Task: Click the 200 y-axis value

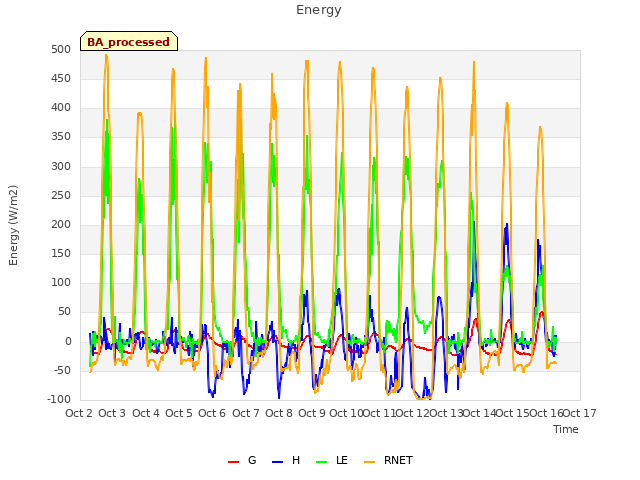Action: click(61, 224)
